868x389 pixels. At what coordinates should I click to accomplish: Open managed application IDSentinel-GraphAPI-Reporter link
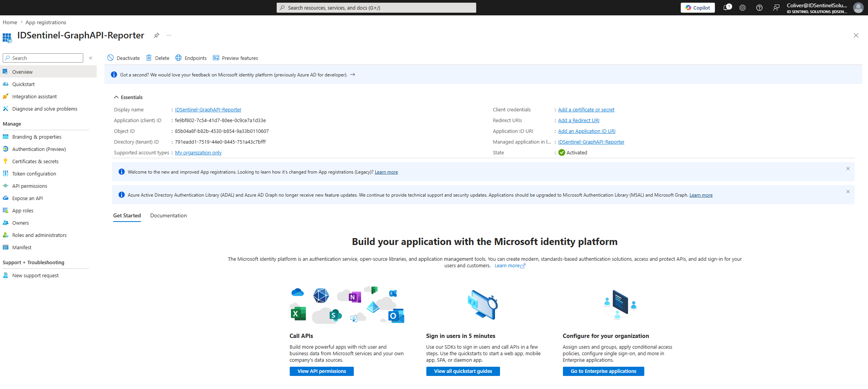(x=591, y=142)
